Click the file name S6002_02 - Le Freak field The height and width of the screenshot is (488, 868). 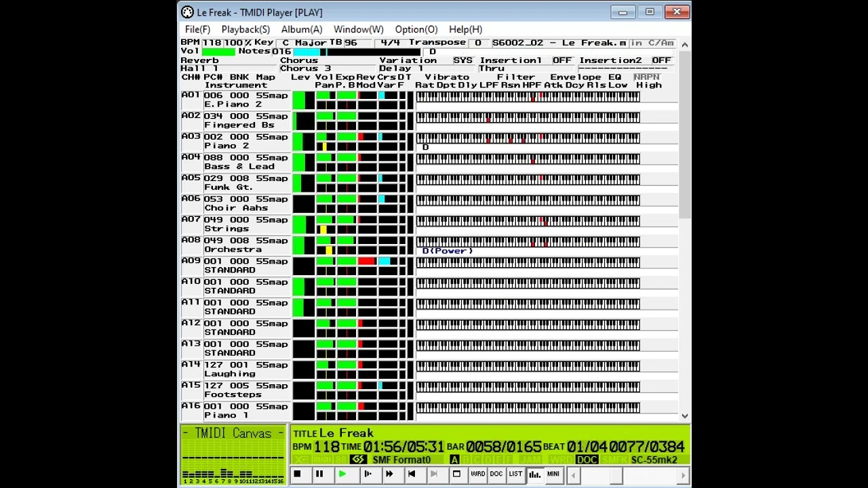tap(559, 43)
